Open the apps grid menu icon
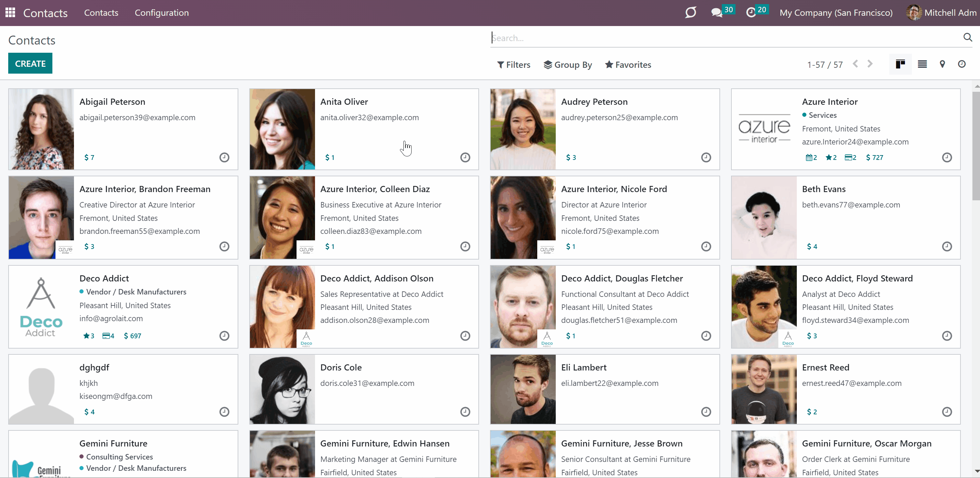This screenshot has width=980, height=478. coord(10,13)
